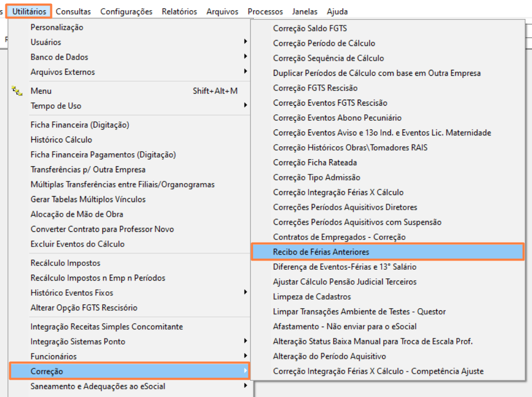
Task: Choose Correções Períodos Aquisitivos Diretores
Action: pyautogui.click(x=388, y=208)
